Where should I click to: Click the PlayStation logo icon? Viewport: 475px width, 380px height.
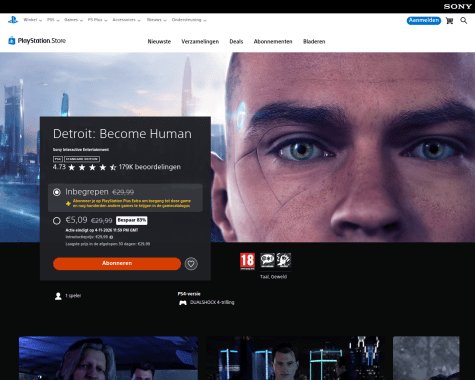[13, 20]
